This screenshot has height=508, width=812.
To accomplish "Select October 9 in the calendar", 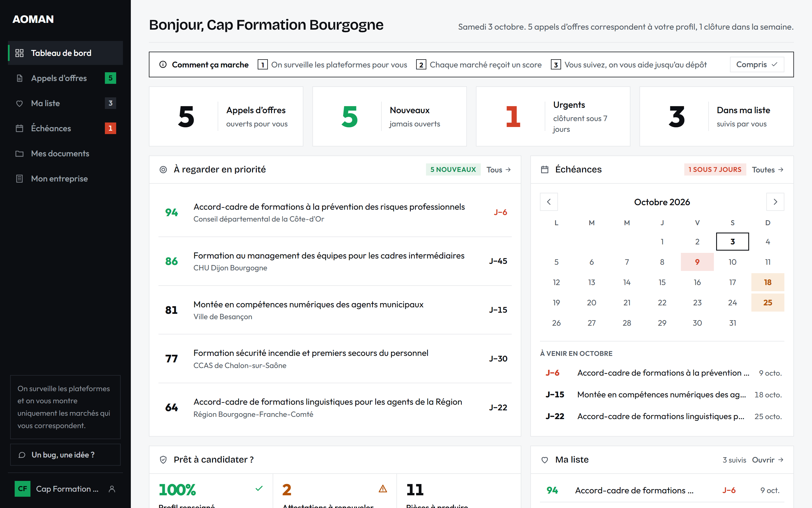I will pyautogui.click(x=697, y=262).
